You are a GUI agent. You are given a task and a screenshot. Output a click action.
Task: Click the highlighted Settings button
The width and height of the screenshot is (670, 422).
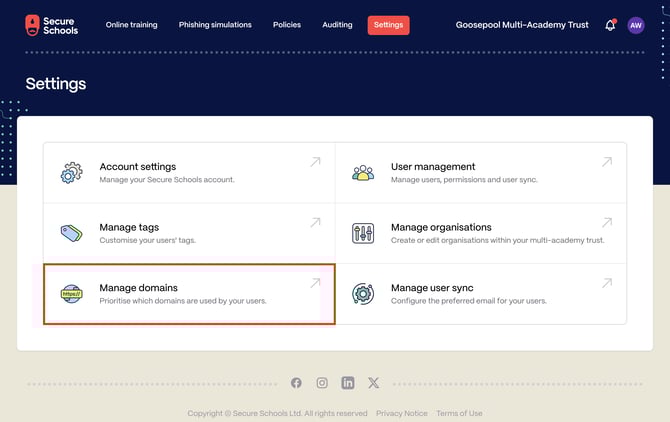(x=388, y=25)
